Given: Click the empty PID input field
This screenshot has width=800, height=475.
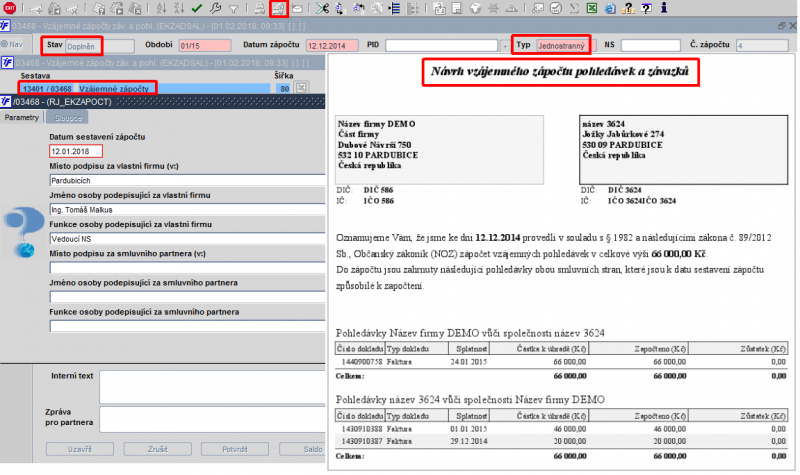Looking at the screenshot, I should (441, 45).
